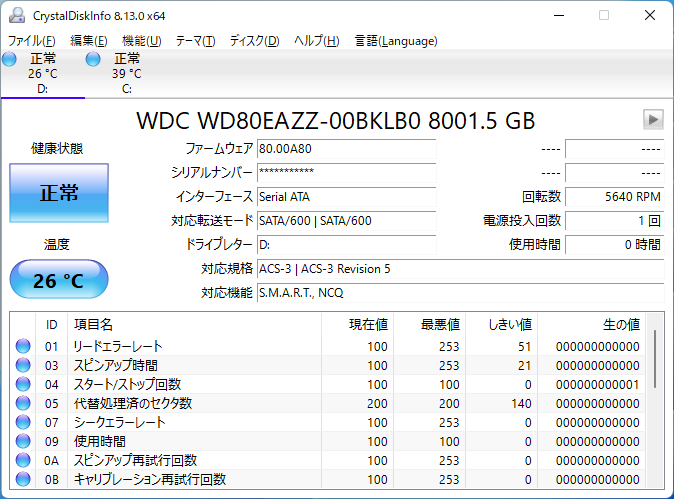
Task: Click the transfer mode field SATA/600 | SATA/600
Action: click(x=346, y=221)
